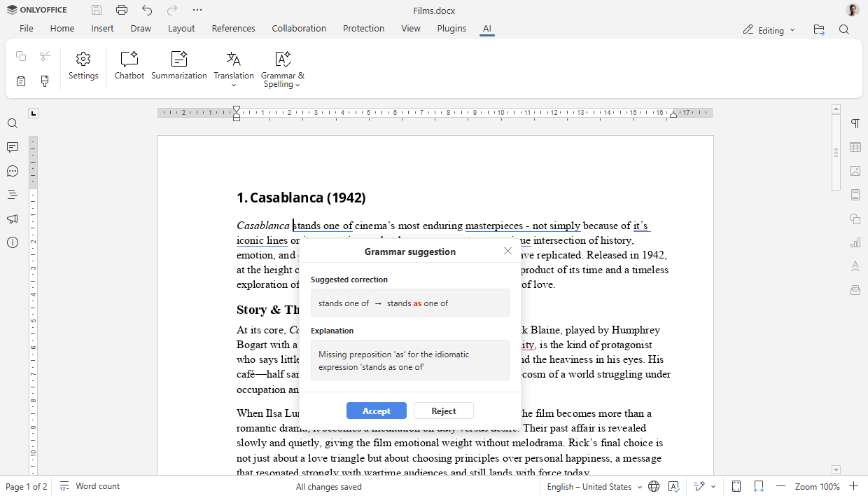Screen dimensions: 868x496
Task: Open AI Settings gear
Action: [x=83, y=66]
